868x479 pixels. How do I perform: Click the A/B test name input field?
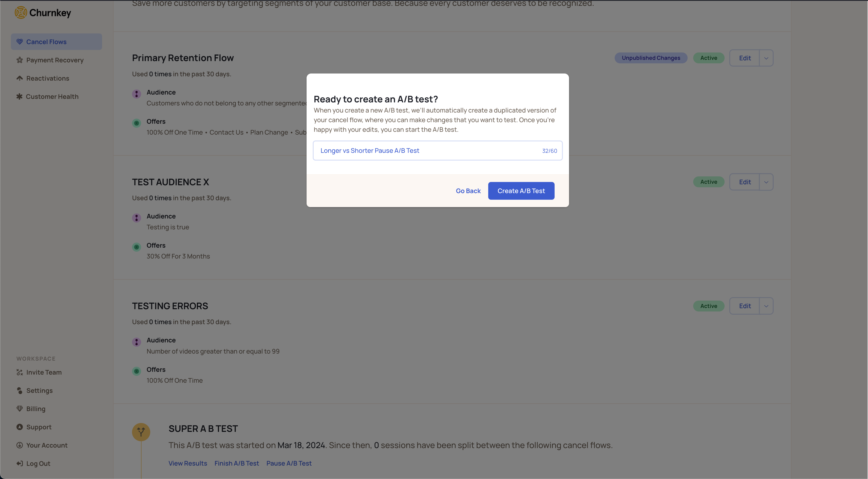(428, 151)
